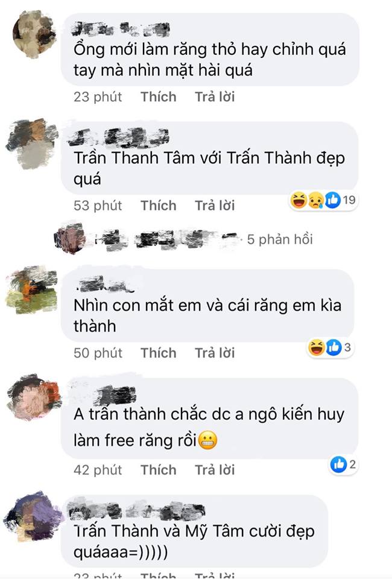Open the laughing reaction on the 19-reaction comment
Screen dimensions: 392x579
point(299,200)
